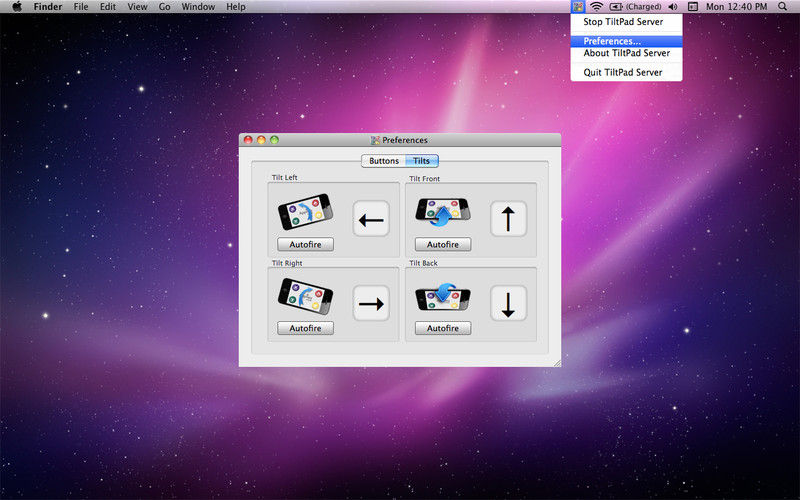The width and height of the screenshot is (800, 500).
Task: Click the Tilt Front label
Action: tap(424, 179)
